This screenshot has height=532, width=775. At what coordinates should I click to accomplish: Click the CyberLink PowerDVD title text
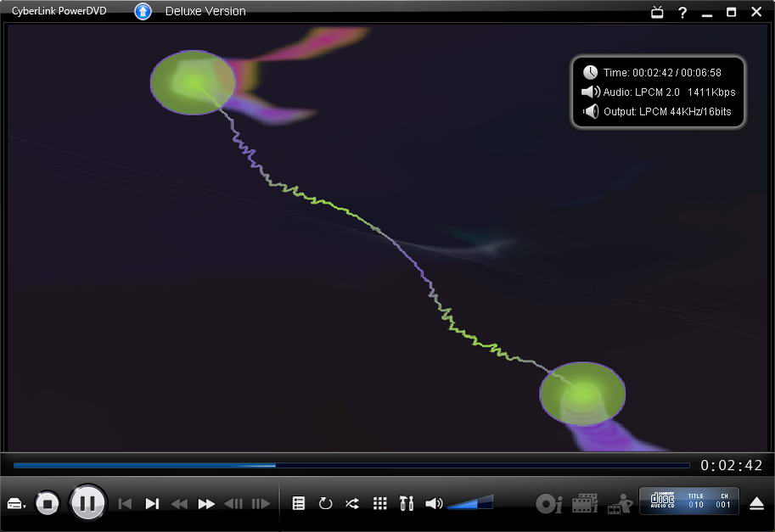[59, 11]
